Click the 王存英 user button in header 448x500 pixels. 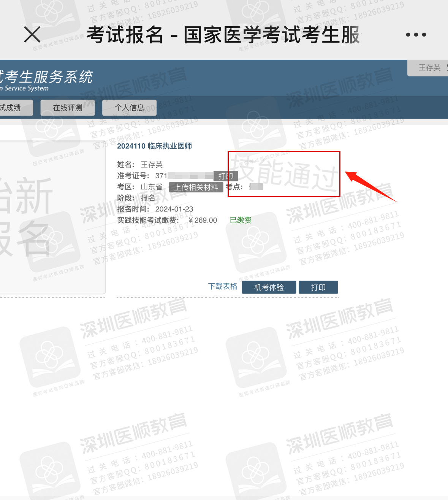(429, 68)
